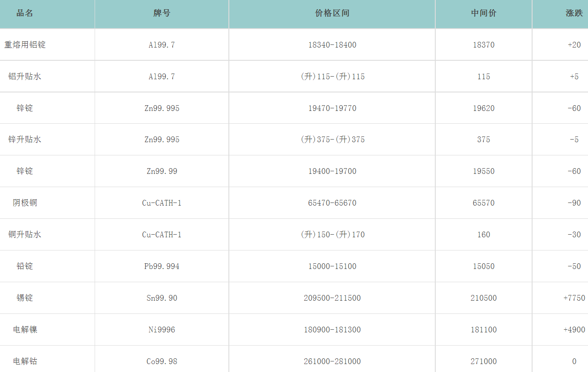This screenshot has height=372, width=588.
Task: Select the 重熔用铝锭 product name
Action: 25,45
